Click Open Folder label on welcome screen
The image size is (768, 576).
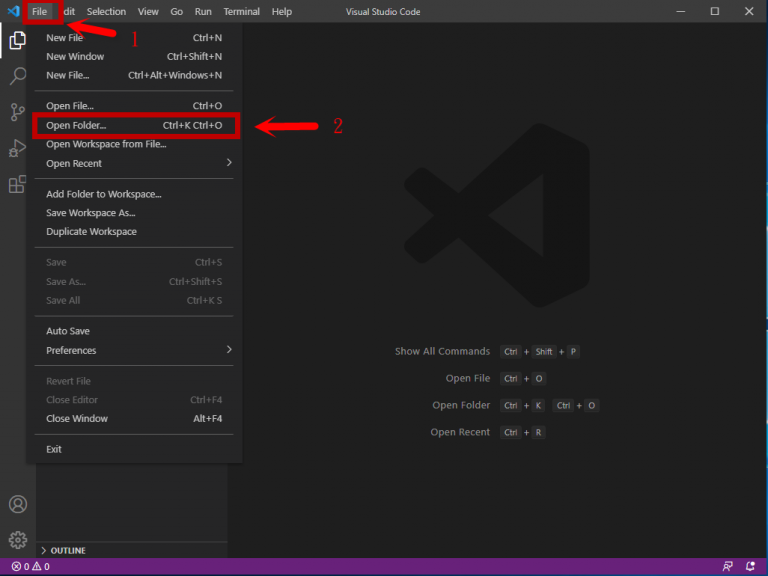[x=461, y=405]
